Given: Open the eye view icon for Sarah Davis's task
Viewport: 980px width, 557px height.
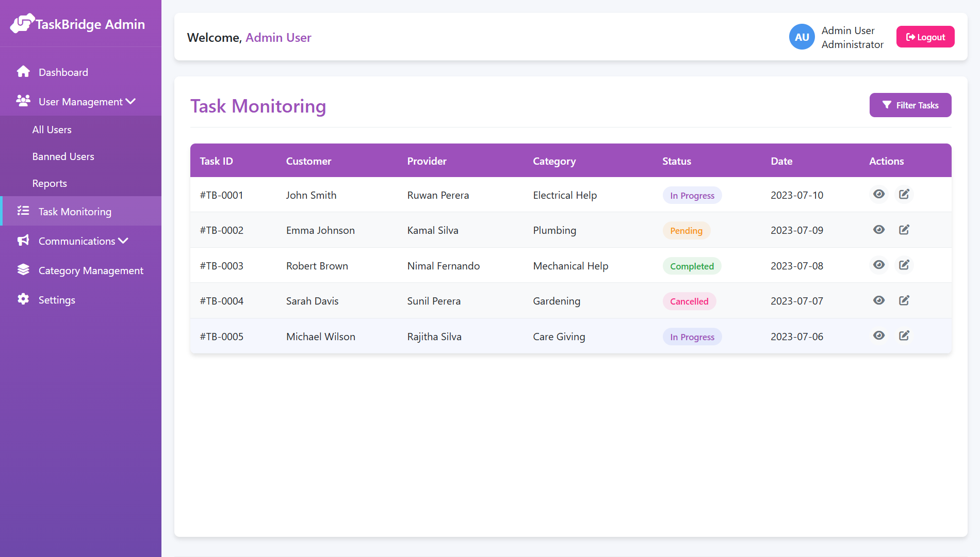Looking at the screenshot, I should click(x=879, y=300).
